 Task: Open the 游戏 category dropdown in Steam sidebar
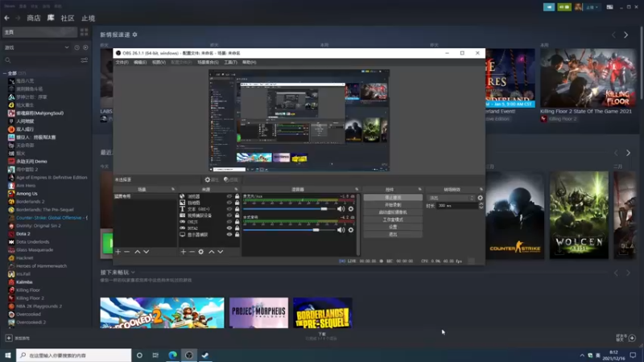tap(36, 47)
